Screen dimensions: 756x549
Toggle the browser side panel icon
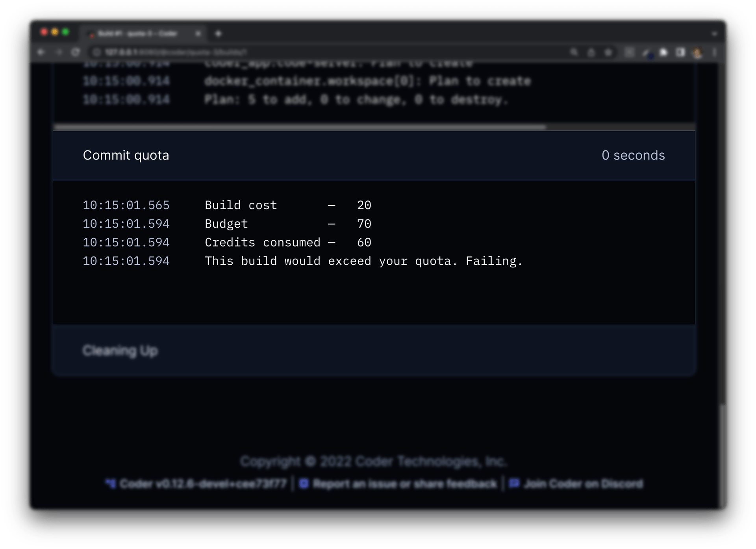click(x=680, y=52)
